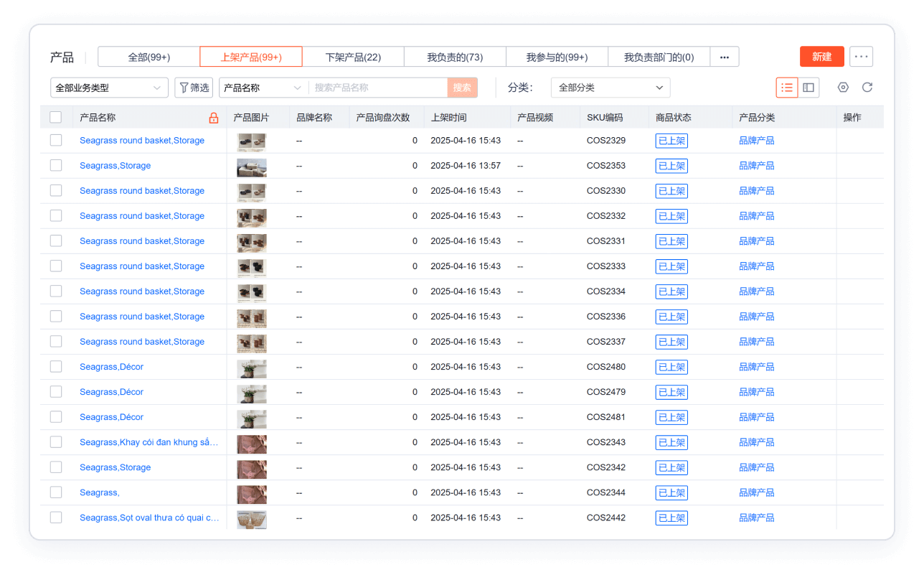Click the 商品状态 column header
The height and width of the screenshot is (575, 924).
click(x=674, y=118)
